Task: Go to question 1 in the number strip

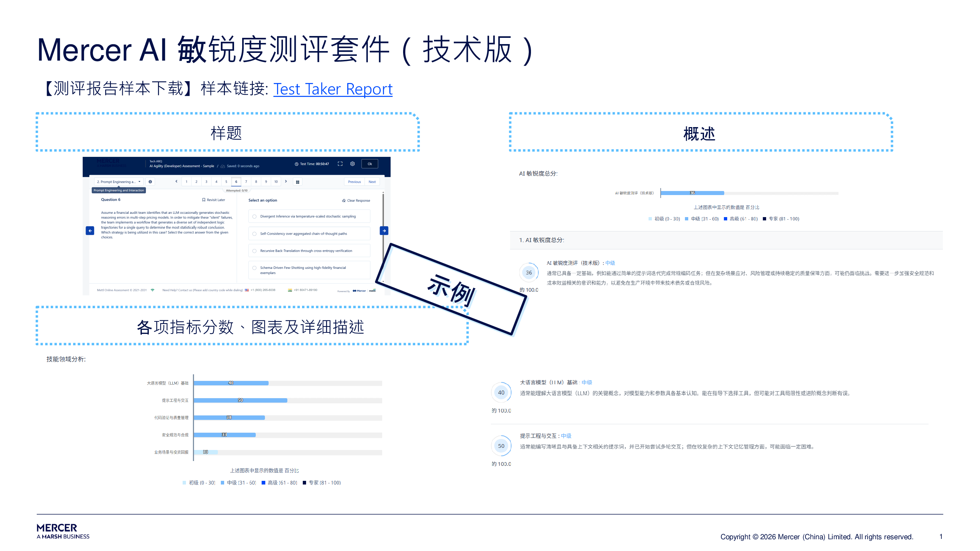Action: pyautogui.click(x=186, y=182)
